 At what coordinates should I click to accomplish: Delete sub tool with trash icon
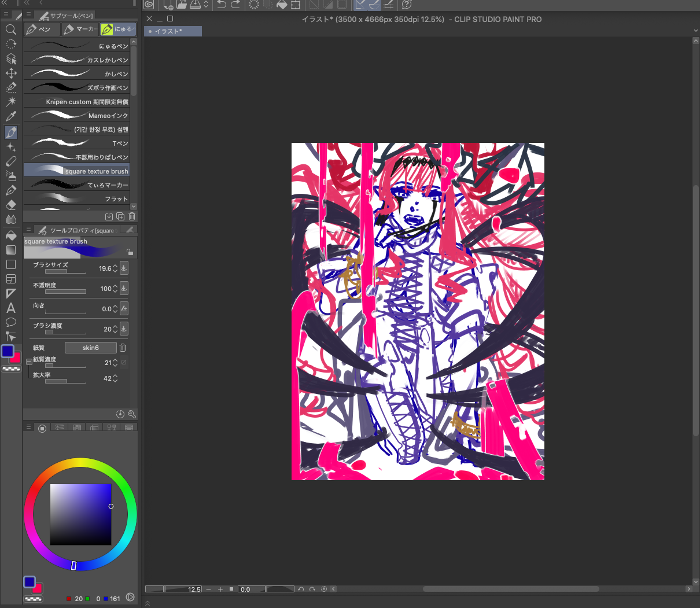132,216
